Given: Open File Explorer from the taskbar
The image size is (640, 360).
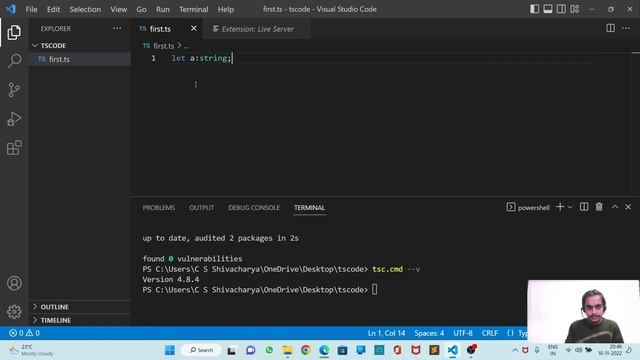Looking at the screenshot, I should pyautogui.click(x=287, y=350).
